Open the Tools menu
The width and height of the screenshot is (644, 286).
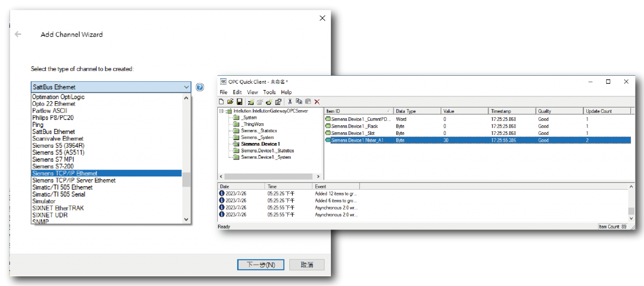point(269,92)
